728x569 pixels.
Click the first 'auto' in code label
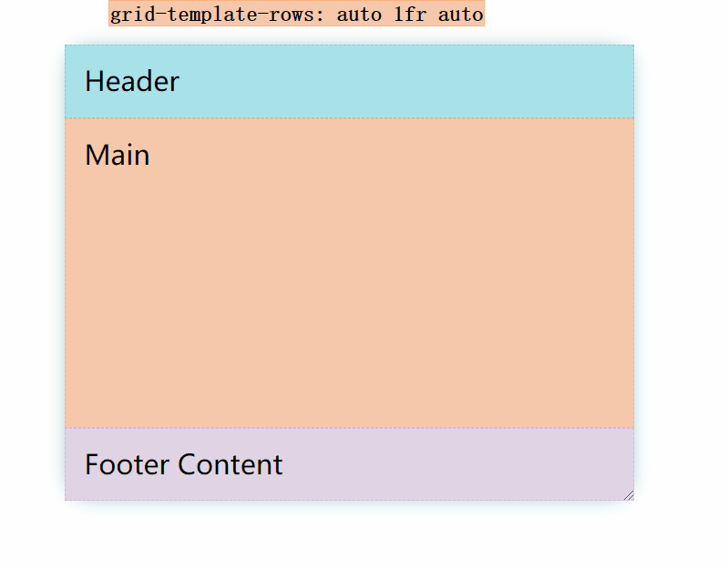pos(359,15)
